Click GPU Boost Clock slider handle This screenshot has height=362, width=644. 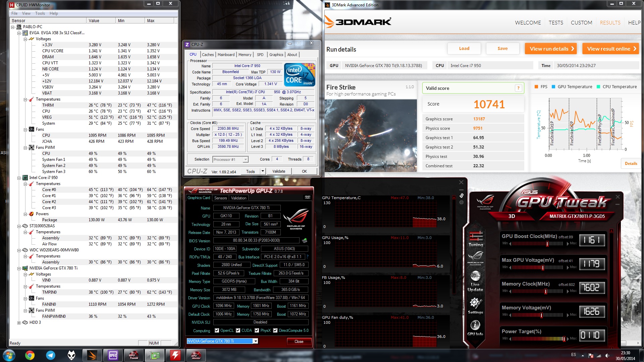(x=547, y=244)
